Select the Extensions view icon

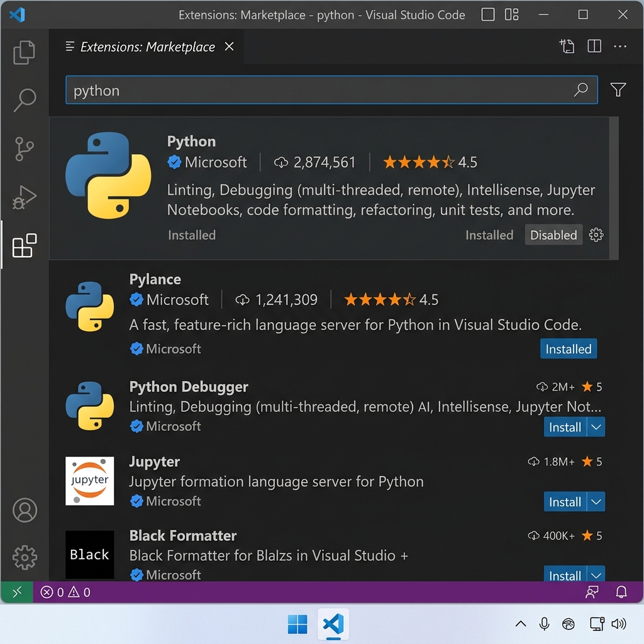[25, 245]
